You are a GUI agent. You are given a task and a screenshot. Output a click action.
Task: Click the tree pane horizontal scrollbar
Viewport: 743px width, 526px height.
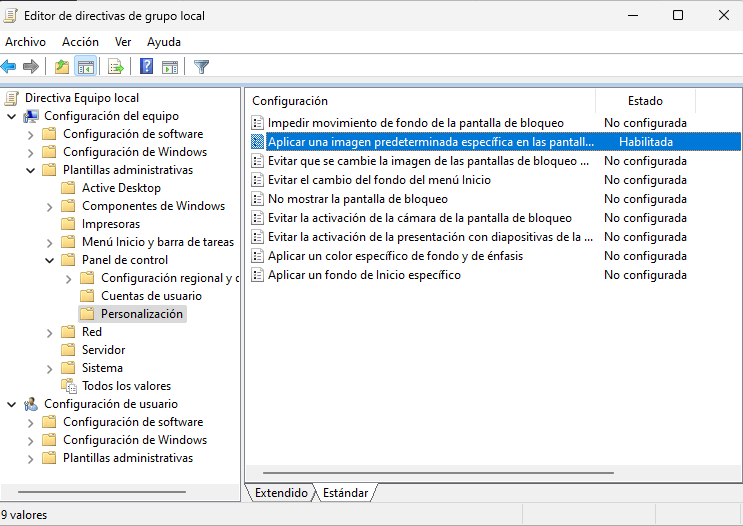coord(102,492)
